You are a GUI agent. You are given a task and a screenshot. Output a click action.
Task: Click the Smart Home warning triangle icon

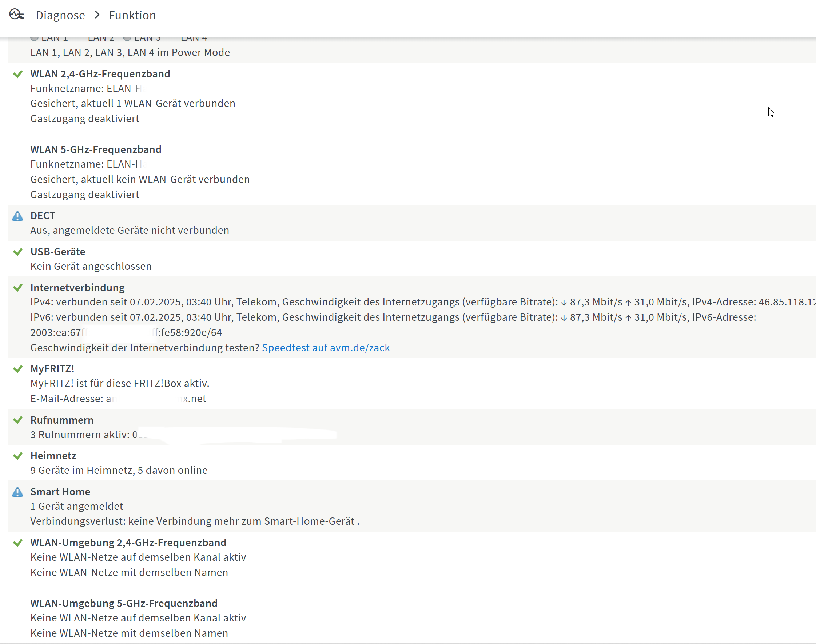tap(17, 492)
